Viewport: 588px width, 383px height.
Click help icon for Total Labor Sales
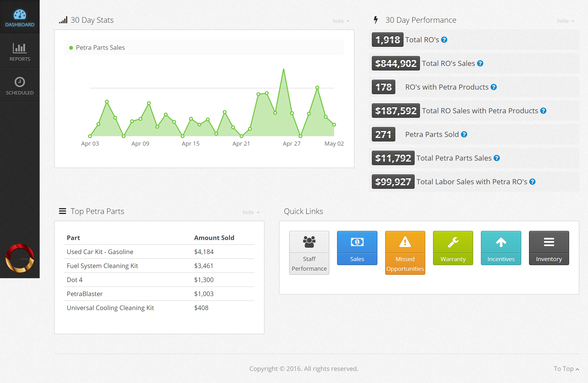[x=532, y=182]
